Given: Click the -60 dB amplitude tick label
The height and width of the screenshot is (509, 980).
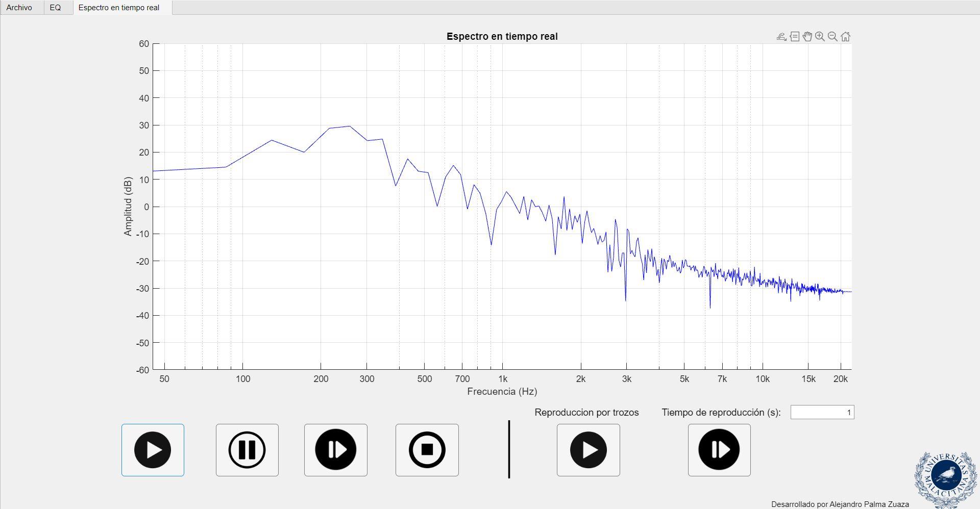Looking at the screenshot, I should point(142,370).
